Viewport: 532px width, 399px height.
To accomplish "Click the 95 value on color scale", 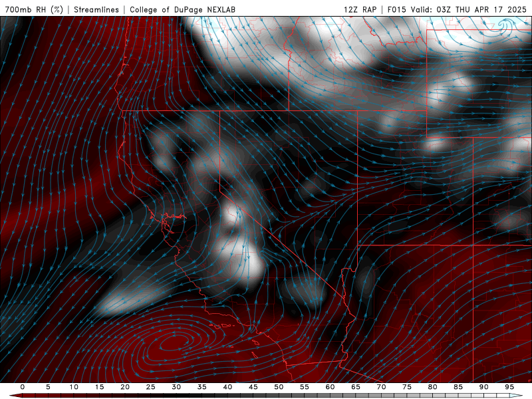I will point(509,387).
